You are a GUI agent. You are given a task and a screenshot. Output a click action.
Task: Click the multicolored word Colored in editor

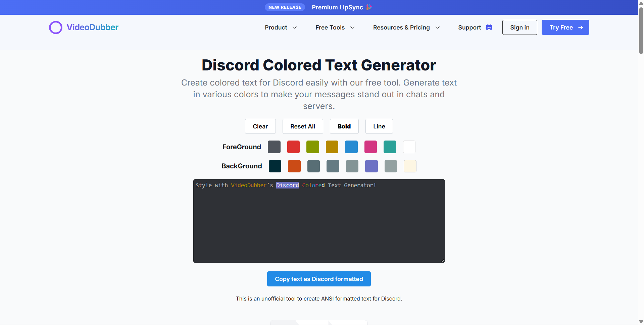click(313, 185)
